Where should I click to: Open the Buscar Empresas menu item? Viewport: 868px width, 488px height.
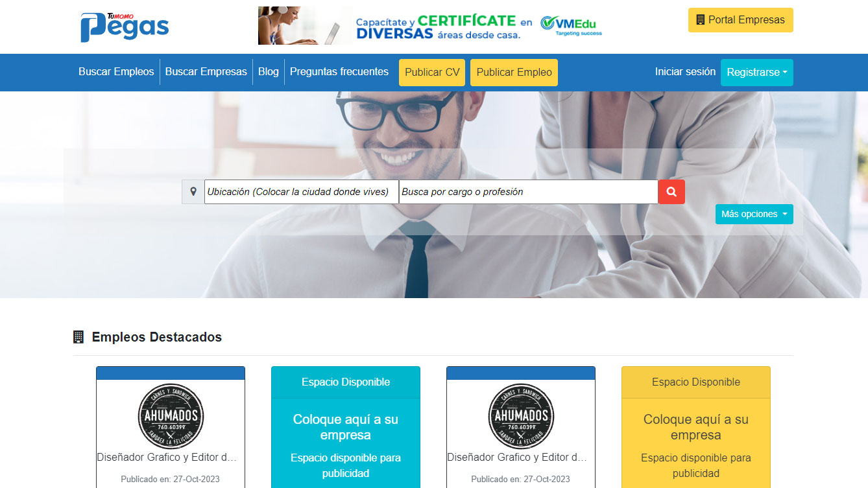(206, 72)
